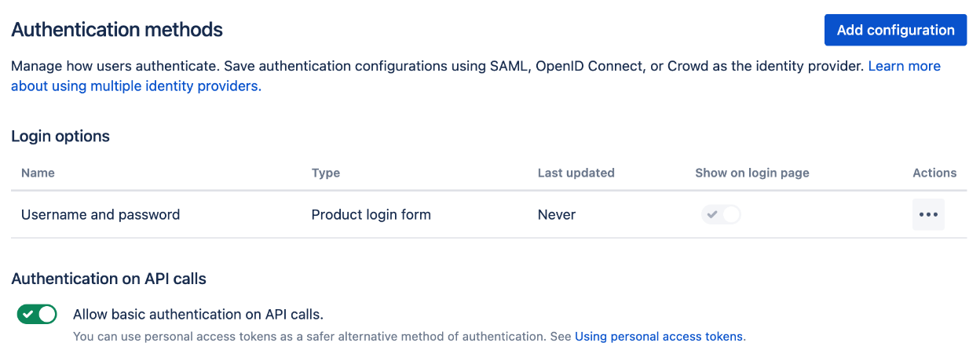The width and height of the screenshot is (980, 361).
Task: Click the Allow basic authentication label text
Action: coord(198,314)
